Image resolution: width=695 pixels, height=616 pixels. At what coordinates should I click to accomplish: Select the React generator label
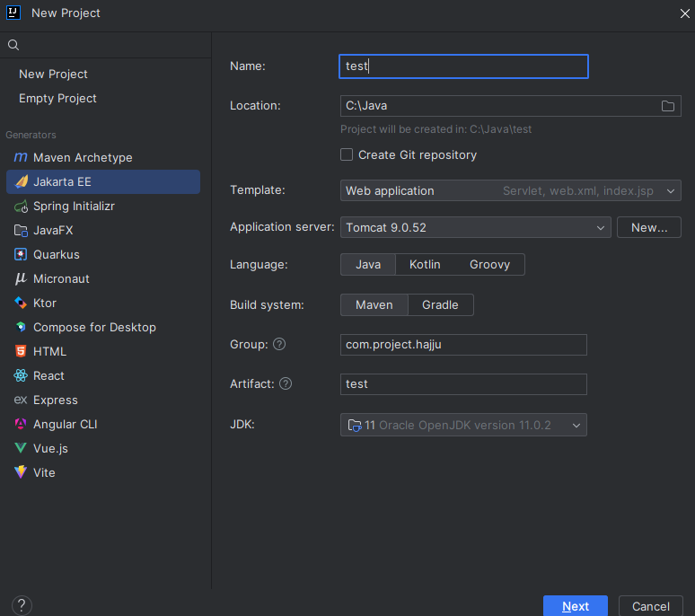click(x=48, y=376)
